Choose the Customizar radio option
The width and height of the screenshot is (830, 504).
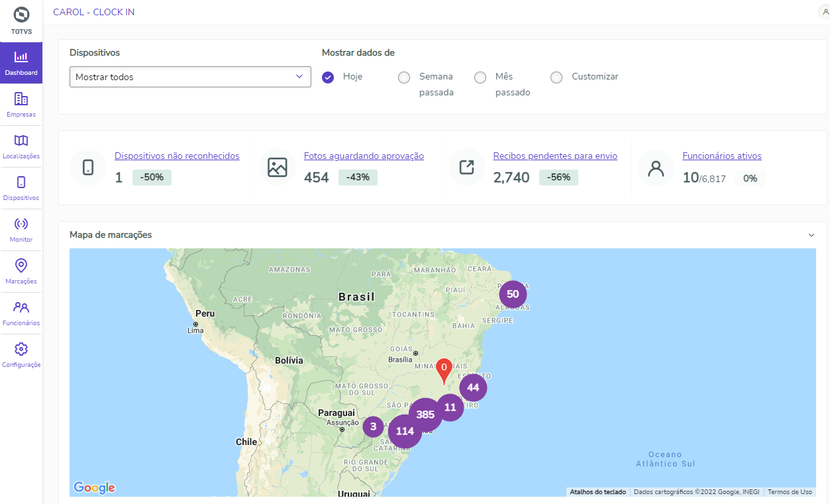point(556,77)
